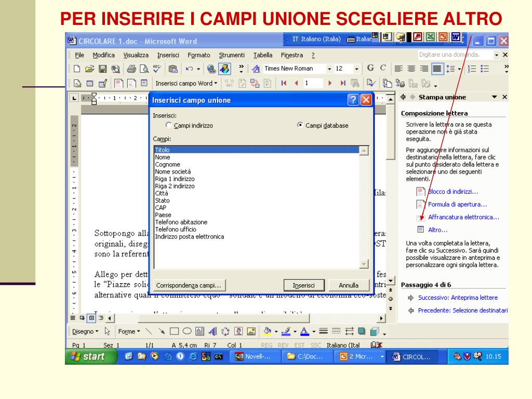
Task: Open Print Preview with the magnifier page icon
Action: [x=144, y=69]
